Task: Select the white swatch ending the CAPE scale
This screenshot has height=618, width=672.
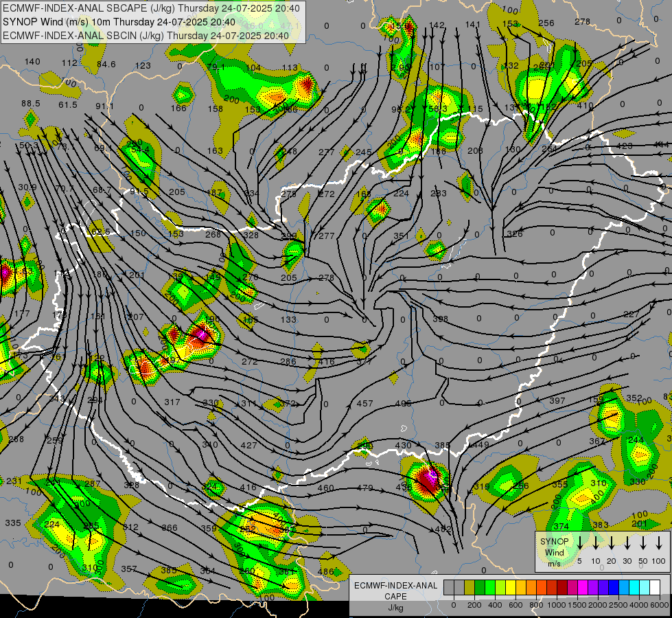Action: point(654,588)
